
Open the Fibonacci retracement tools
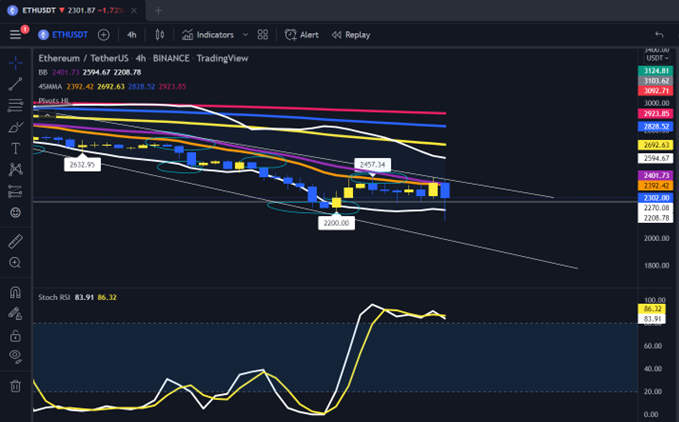[x=16, y=105]
